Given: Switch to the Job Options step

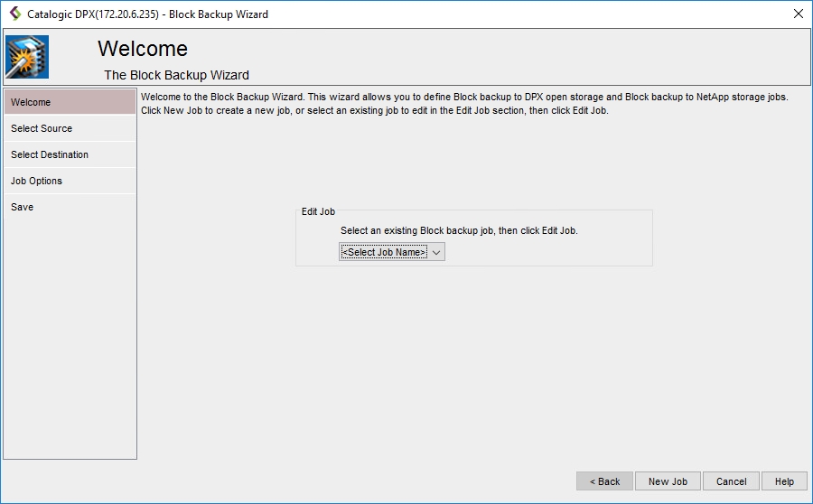Looking at the screenshot, I should click(70, 181).
